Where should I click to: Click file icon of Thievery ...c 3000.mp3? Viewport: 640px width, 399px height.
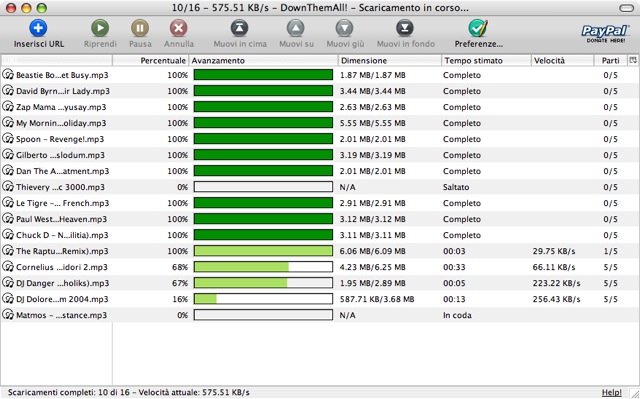(8, 186)
